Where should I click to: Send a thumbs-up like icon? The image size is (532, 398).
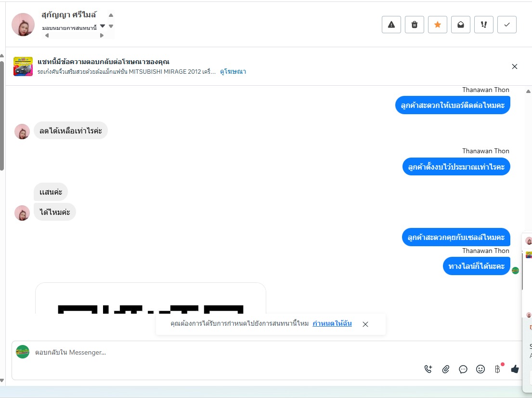click(x=515, y=369)
